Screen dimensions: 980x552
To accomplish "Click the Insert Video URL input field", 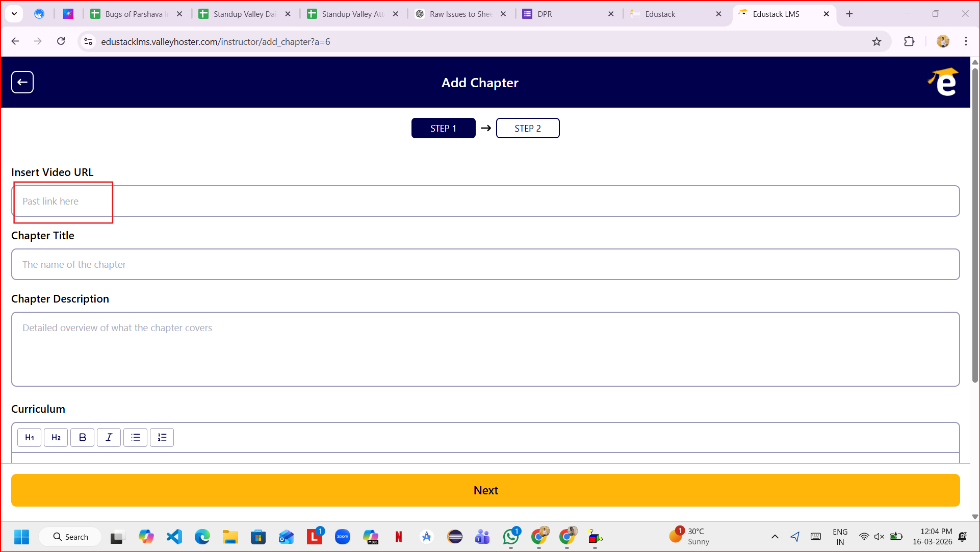I will (484, 201).
